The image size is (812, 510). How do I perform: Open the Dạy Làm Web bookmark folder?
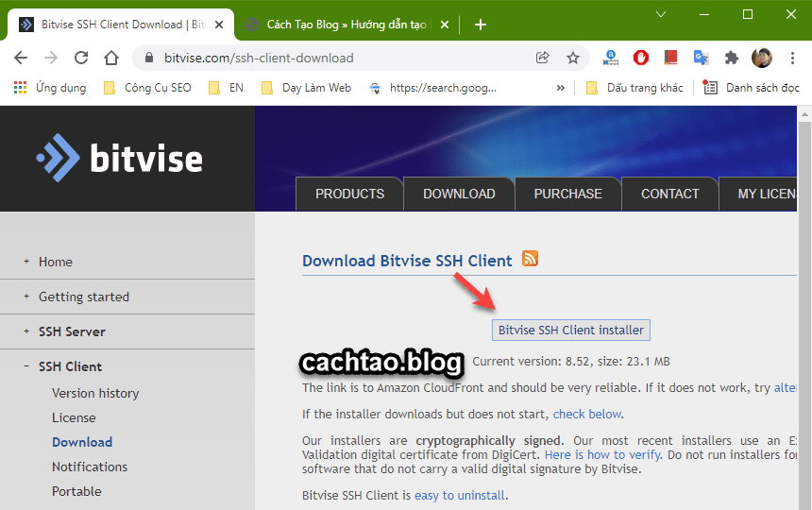coord(306,88)
